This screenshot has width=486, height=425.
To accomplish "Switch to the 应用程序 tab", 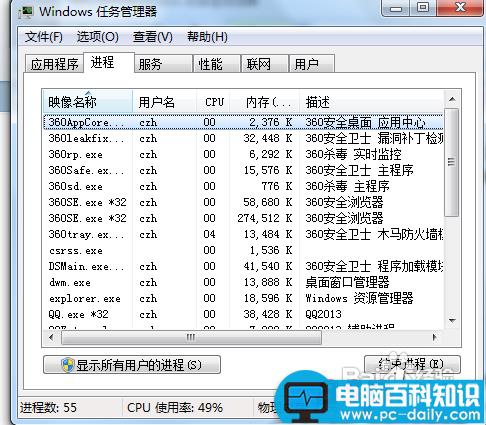I will coord(54,64).
